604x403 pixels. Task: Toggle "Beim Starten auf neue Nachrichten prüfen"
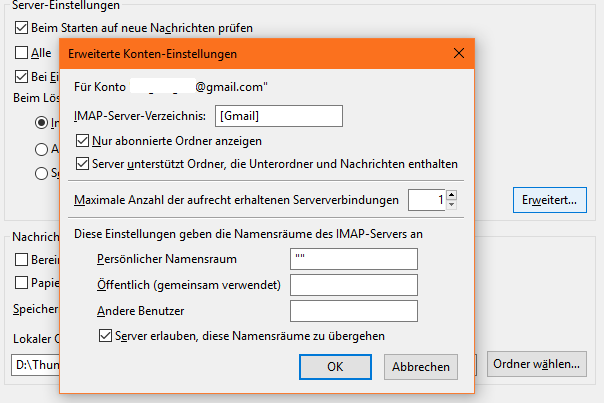22,26
